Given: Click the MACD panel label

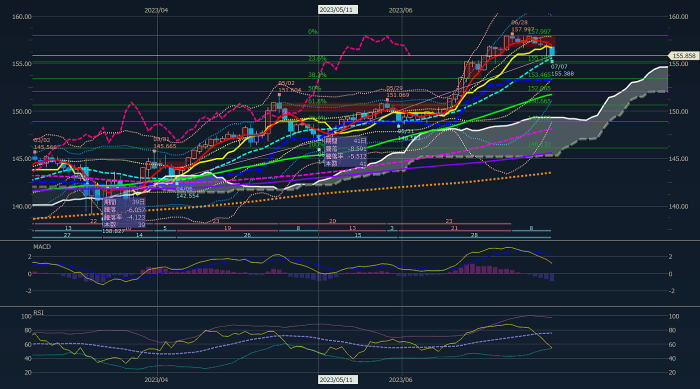Looking at the screenshot, I should [42, 247].
